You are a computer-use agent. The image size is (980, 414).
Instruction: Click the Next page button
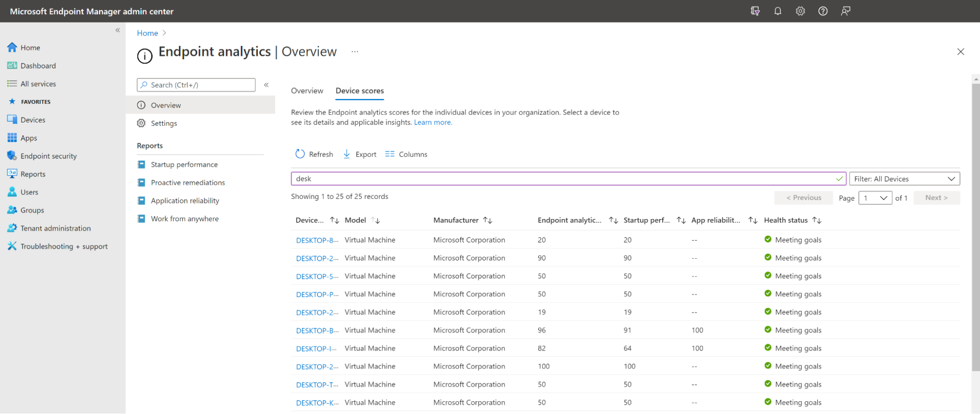tap(936, 198)
